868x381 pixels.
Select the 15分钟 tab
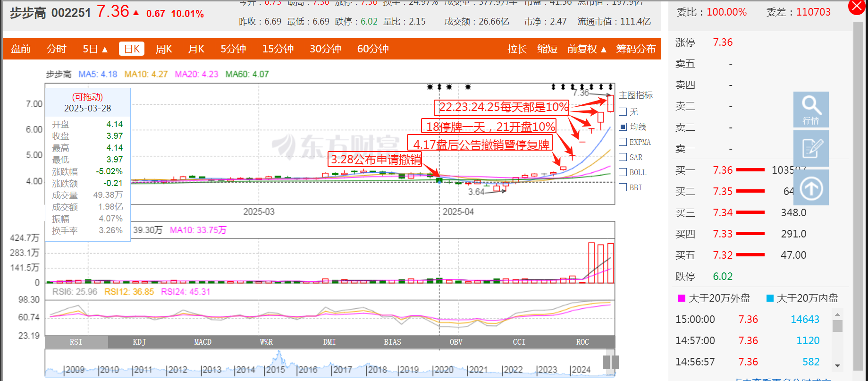click(x=278, y=49)
